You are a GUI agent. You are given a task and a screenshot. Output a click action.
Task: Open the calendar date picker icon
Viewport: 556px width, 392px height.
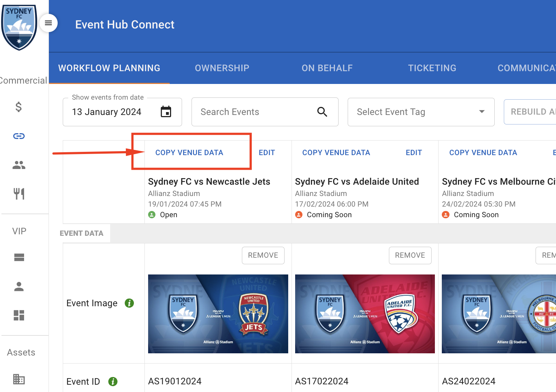166,112
